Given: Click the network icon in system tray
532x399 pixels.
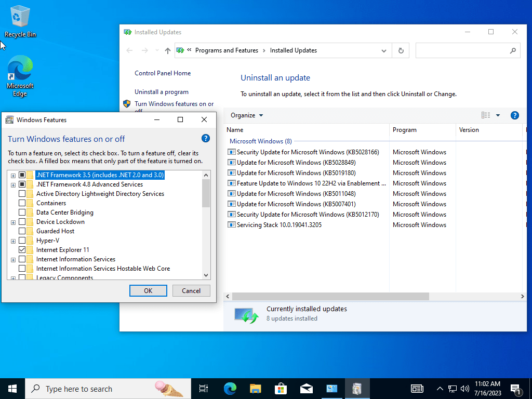Looking at the screenshot, I should coord(453,389).
